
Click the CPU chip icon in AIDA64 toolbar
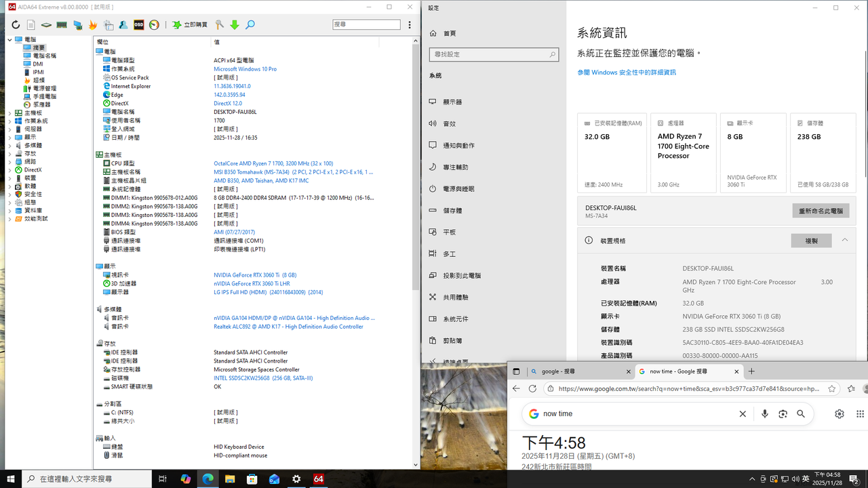46,25
